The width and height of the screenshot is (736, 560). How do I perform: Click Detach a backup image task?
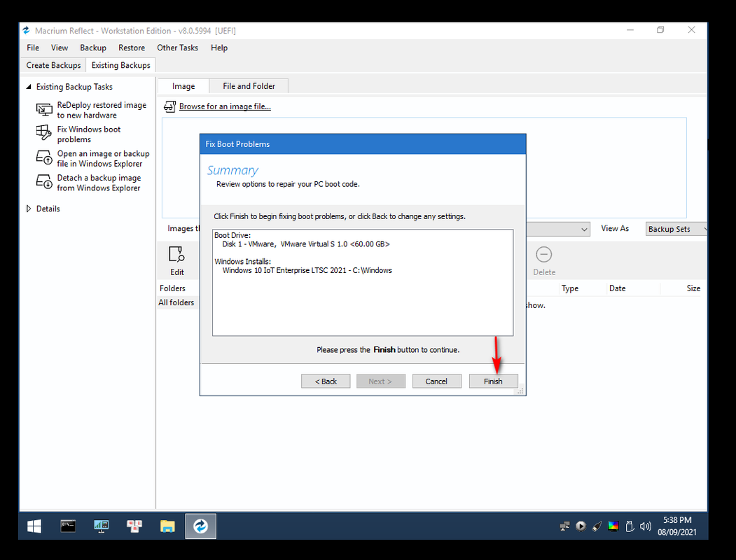99,183
